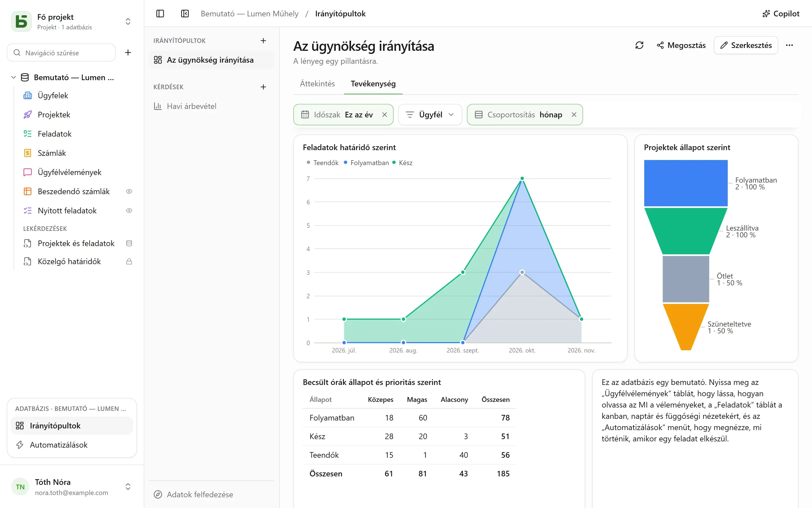Add a new dashboard in IRÁNYÍTÓPULTOK
The image size is (812, 508).
(x=263, y=41)
